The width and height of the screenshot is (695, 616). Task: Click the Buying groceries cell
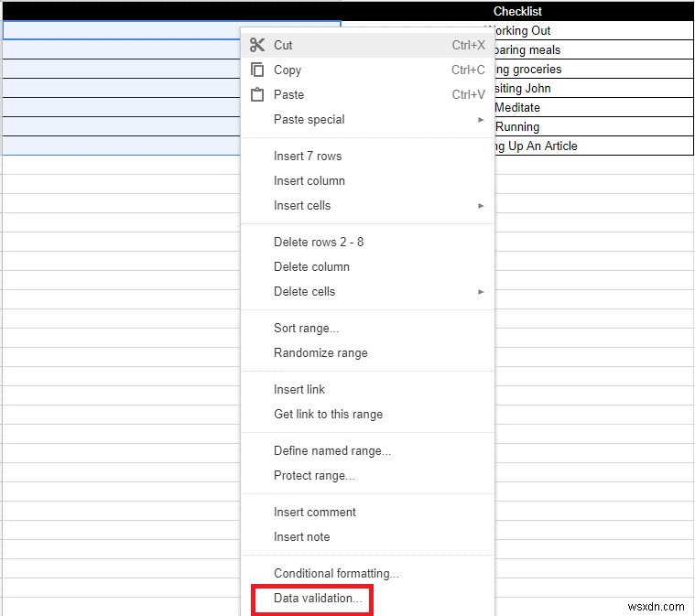pyautogui.click(x=594, y=70)
